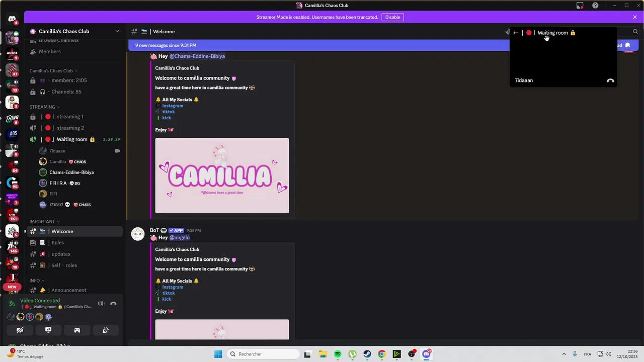Open Windows Start menu

(218, 354)
